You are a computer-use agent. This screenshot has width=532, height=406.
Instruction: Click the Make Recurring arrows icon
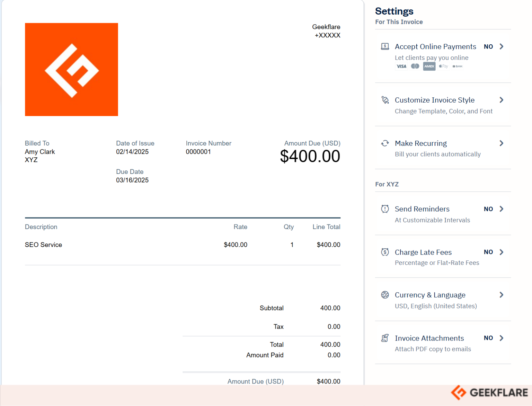tap(385, 143)
